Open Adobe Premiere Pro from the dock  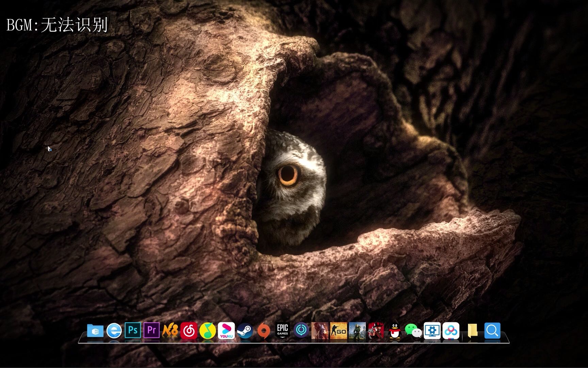(151, 330)
